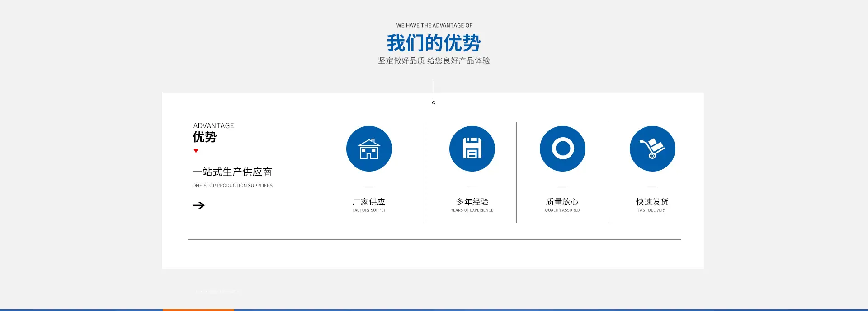
Task: Open the 厂家供应 label
Action: tap(369, 202)
